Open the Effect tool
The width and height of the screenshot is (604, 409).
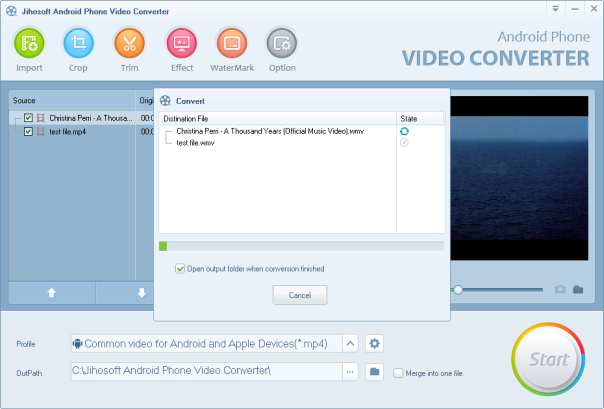pyautogui.click(x=182, y=44)
